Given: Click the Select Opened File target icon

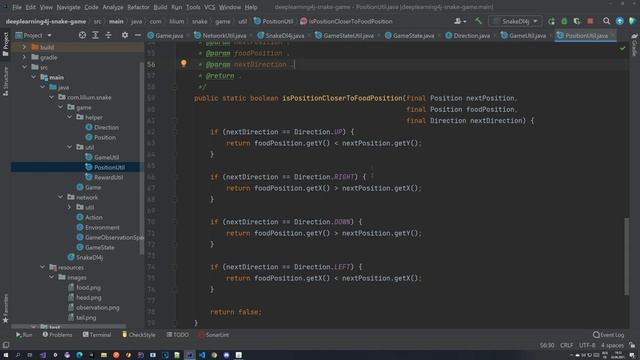Looking at the screenshot, I should (82, 36).
